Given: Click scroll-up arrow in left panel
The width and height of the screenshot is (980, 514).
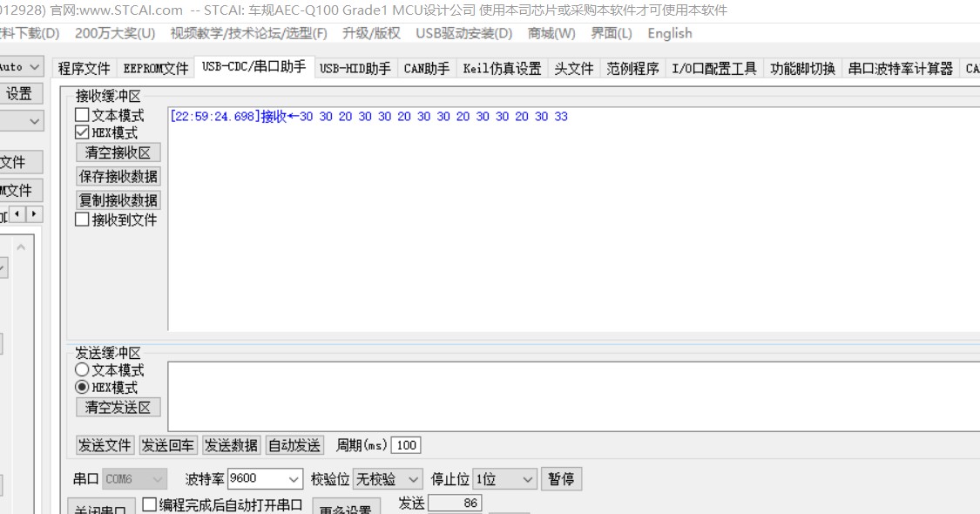Looking at the screenshot, I should (x=21, y=247).
